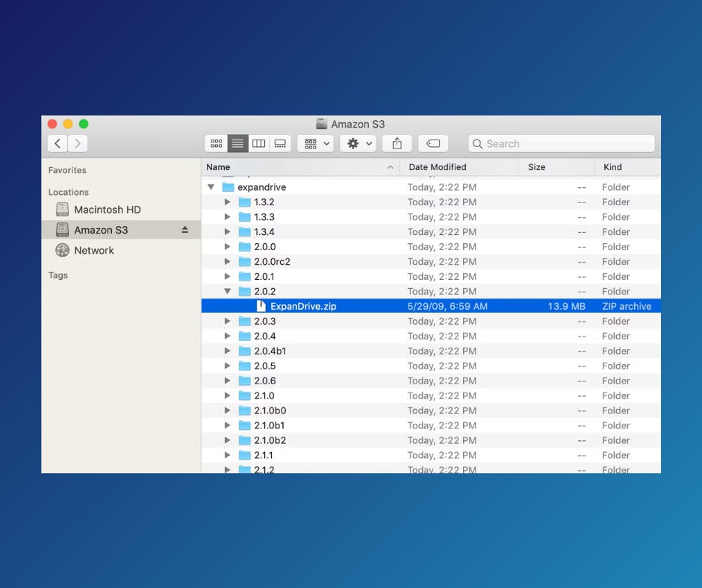Collapse the expandrive folder
This screenshot has height=588, width=702.
tap(211, 187)
